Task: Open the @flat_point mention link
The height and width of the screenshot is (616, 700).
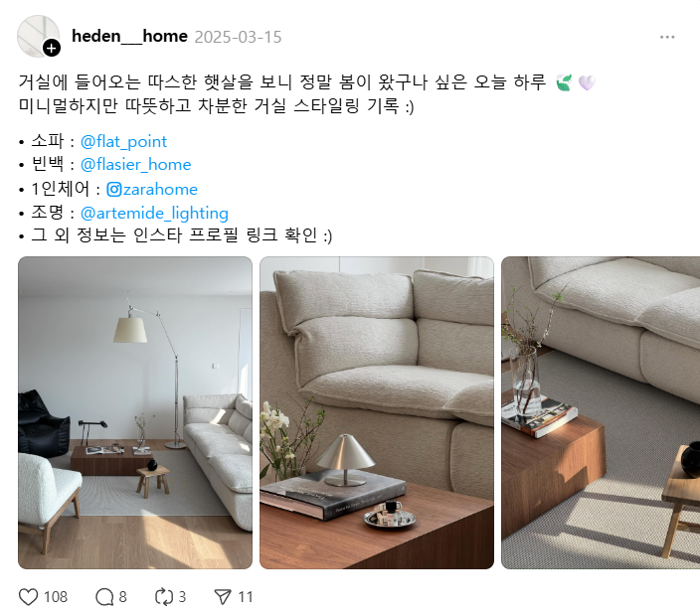Action: tap(123, 142)
